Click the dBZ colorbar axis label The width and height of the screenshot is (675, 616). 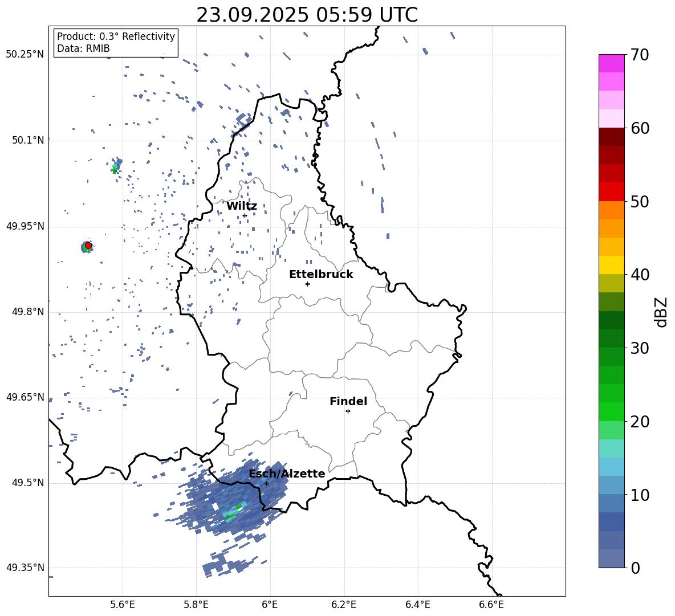click(x=661, y=312)
